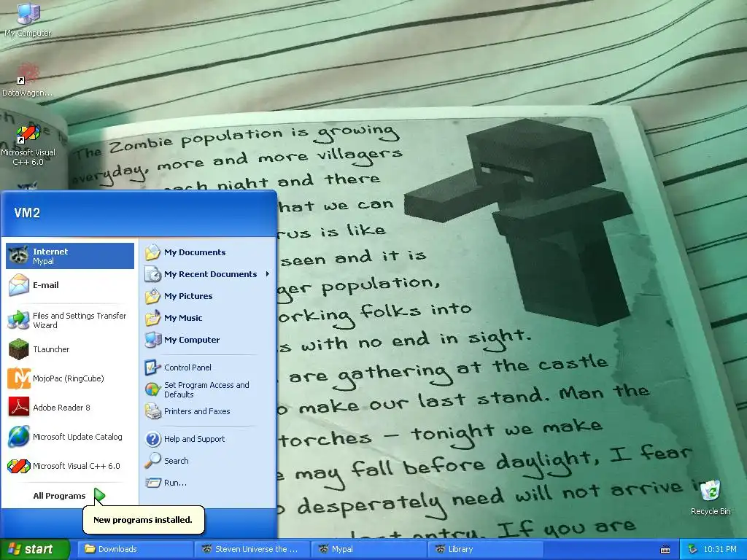Click the Microsoft Update Catalog text
747x560 pixels.
click(x=77, y=437)
